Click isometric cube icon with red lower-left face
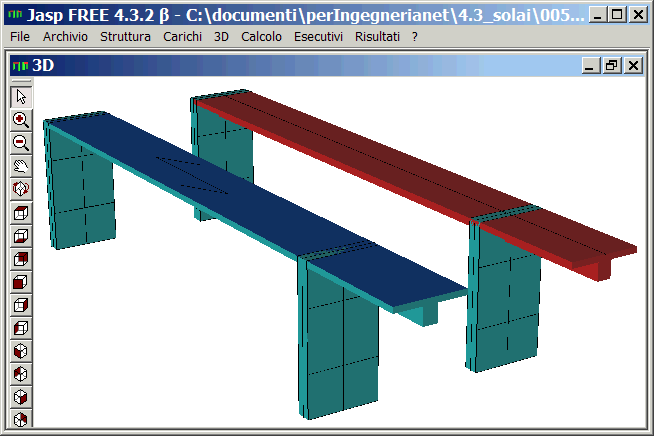Screen dimensions: 654x436 pyautogui.click(x=21, y=351)
